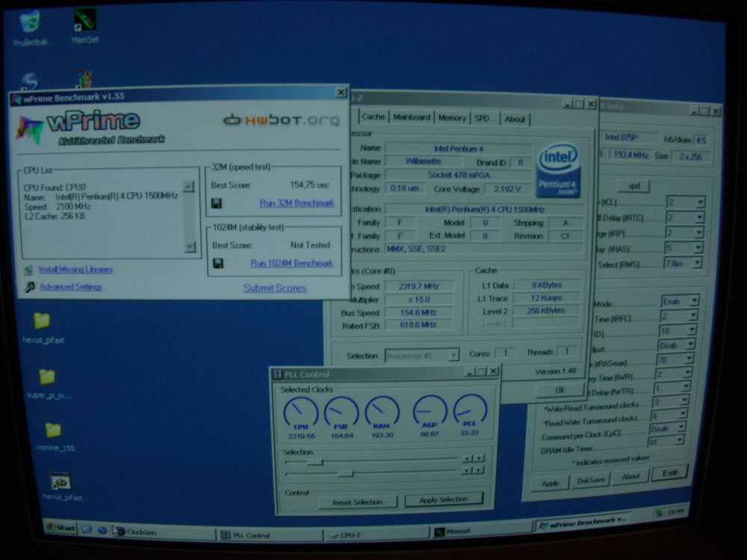Click the CPU List scrollbar down arrow

[x=190, y=246]
